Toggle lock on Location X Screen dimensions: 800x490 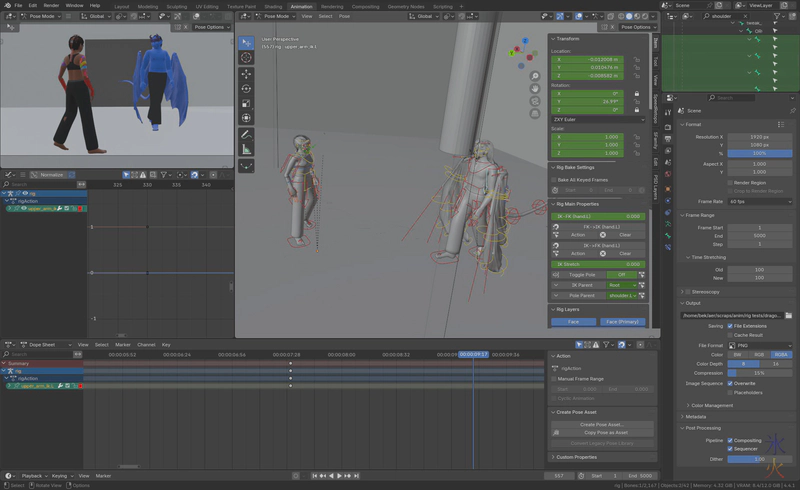click(x=637, y=60)
